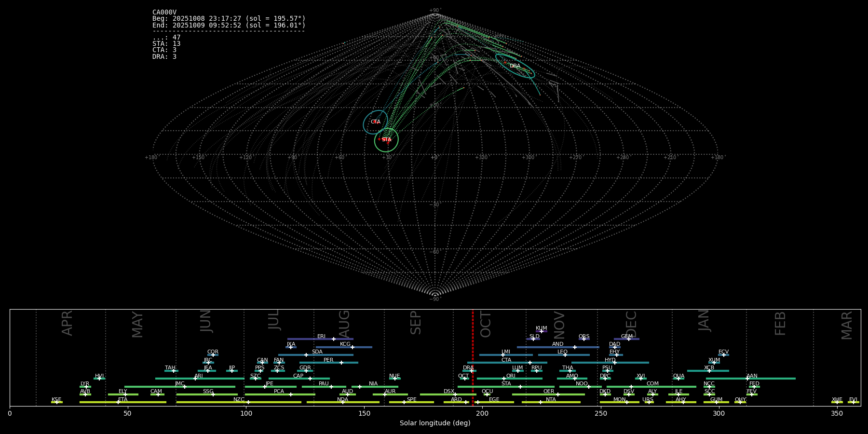868x434 pixels.
Task: Select the DRA radiant ellipse on sky map
Action: [x=515, y=66]
